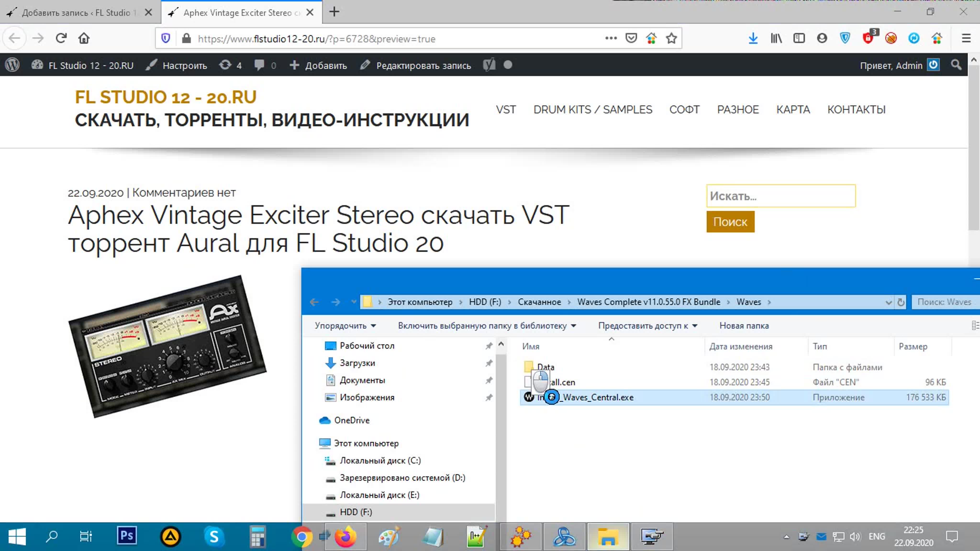
Task: Launch Skype from the taskbar
Action: (214, 536)
